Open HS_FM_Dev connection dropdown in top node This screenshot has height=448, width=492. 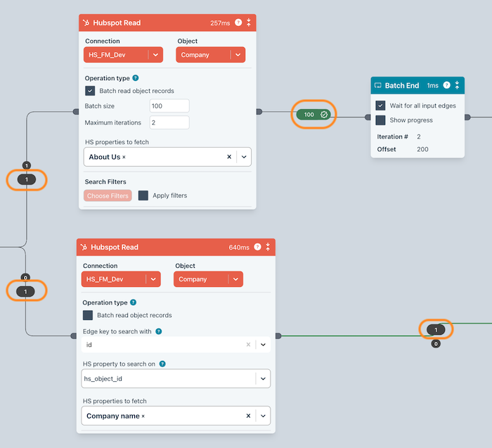tap(155, 55)
